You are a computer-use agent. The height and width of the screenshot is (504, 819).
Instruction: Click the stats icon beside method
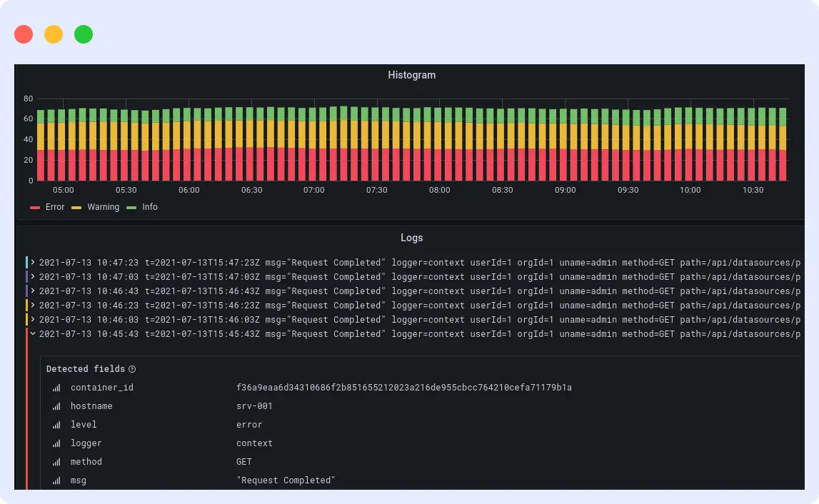tap(56, 462)
